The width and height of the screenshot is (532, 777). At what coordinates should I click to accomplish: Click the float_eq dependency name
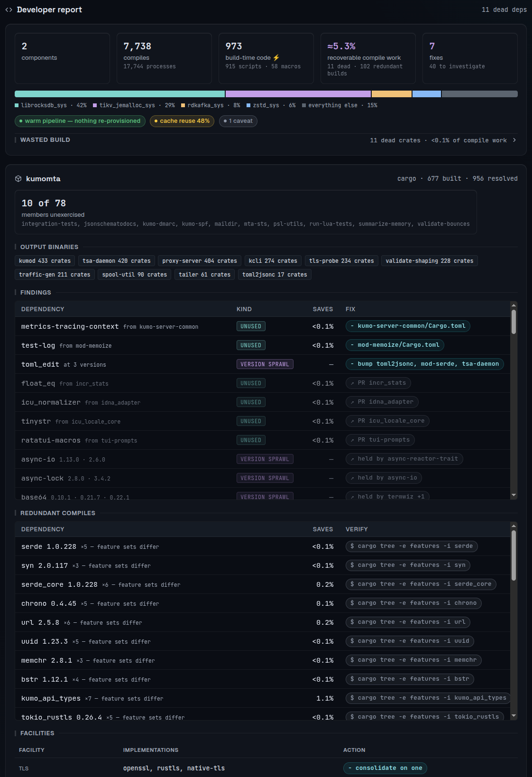coord(38,383)
